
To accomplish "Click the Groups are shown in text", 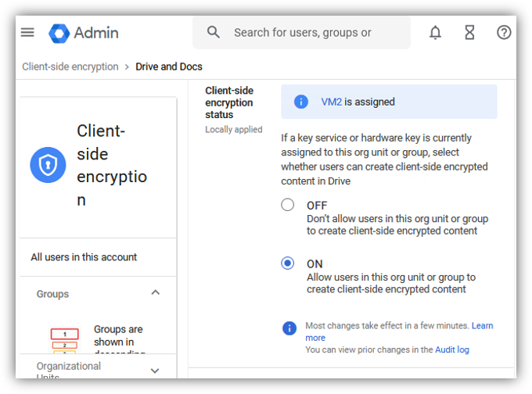I will 118,335.
